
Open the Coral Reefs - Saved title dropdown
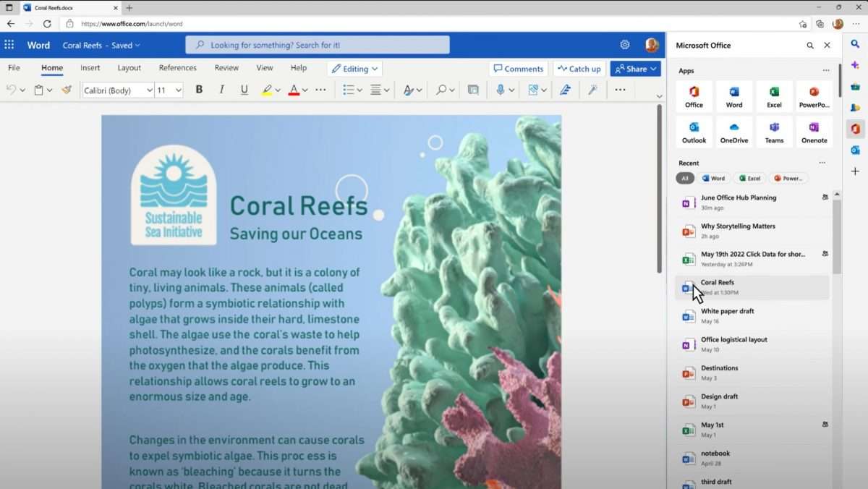(101, 45)
